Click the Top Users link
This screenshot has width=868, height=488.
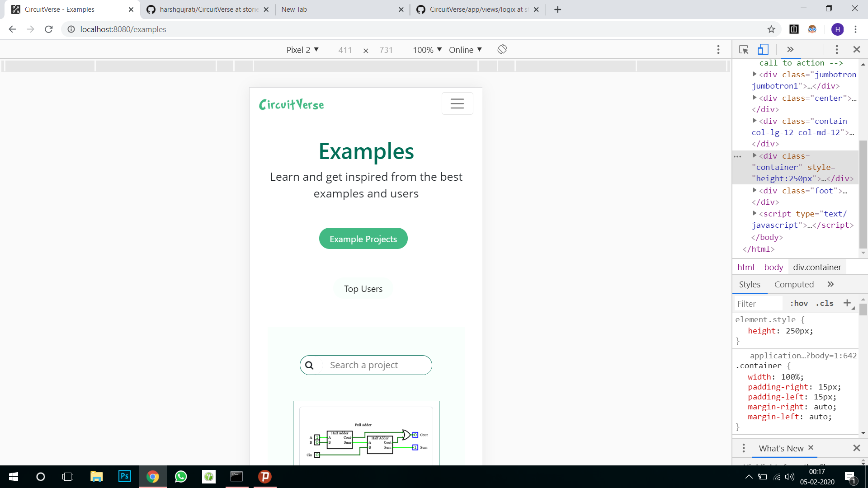[x=363, y=288]
